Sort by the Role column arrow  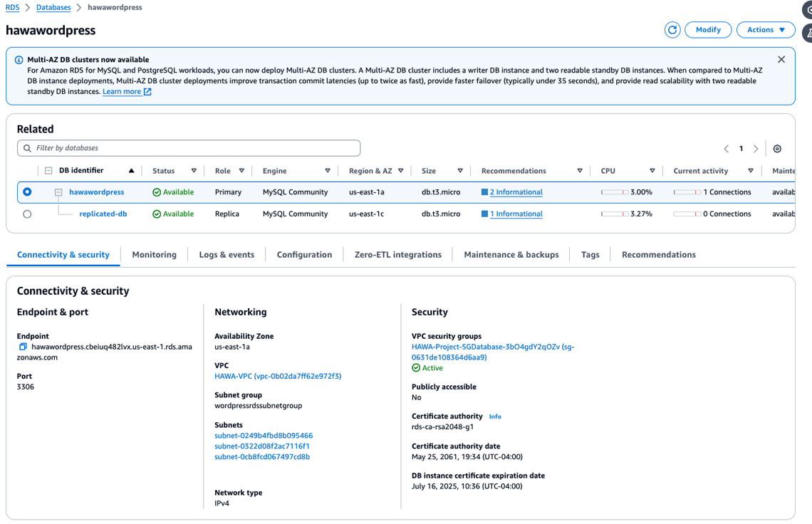point(241,171)
